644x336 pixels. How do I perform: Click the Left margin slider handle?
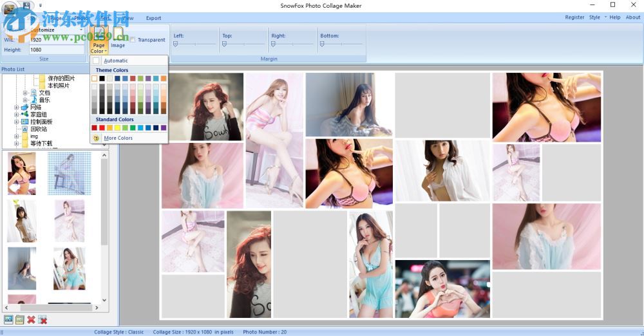(x=175, y=44)
